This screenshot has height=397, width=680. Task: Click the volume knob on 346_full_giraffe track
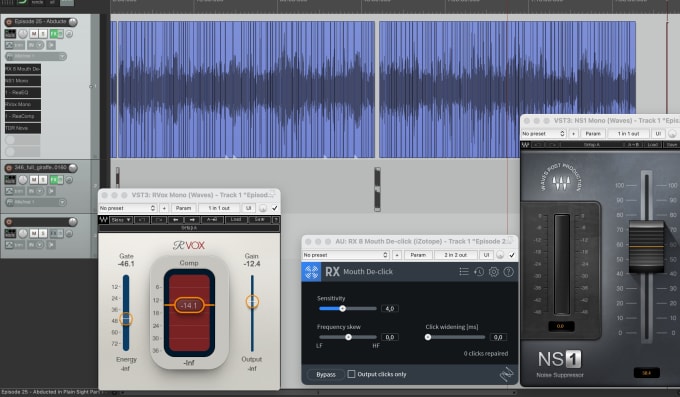point(73,167)
